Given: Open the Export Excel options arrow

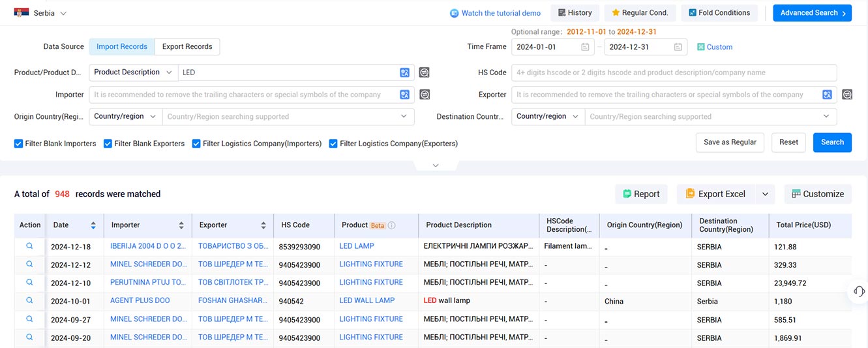Looking at the screenshot, I should [766, 194].
